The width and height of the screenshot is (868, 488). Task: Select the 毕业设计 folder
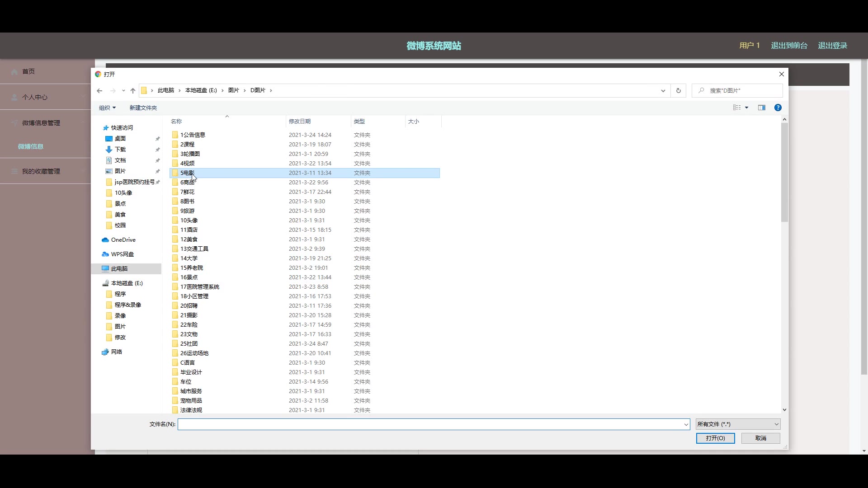(191, 372)
